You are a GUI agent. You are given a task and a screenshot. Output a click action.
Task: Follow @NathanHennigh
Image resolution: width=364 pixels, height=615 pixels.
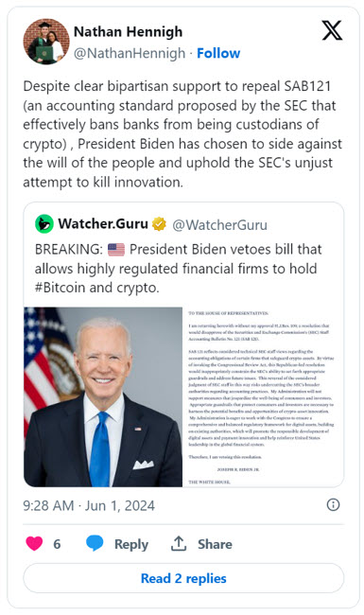click(x=218, y=53)
